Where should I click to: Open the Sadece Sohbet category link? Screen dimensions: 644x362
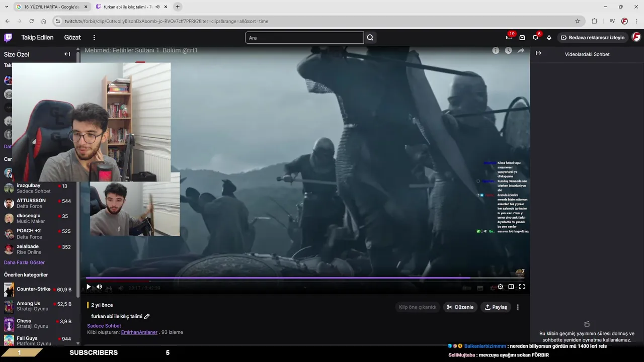(104, 326)
